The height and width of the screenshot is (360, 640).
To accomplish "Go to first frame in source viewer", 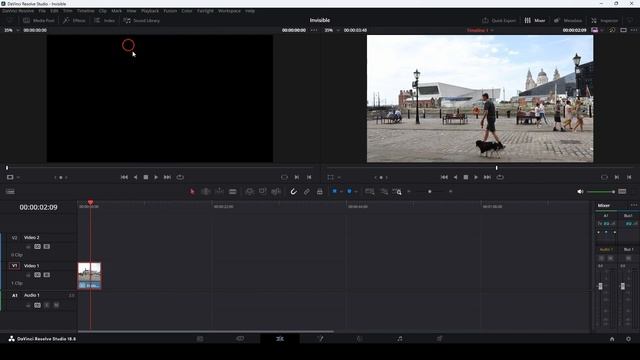I will click(124, 177).
